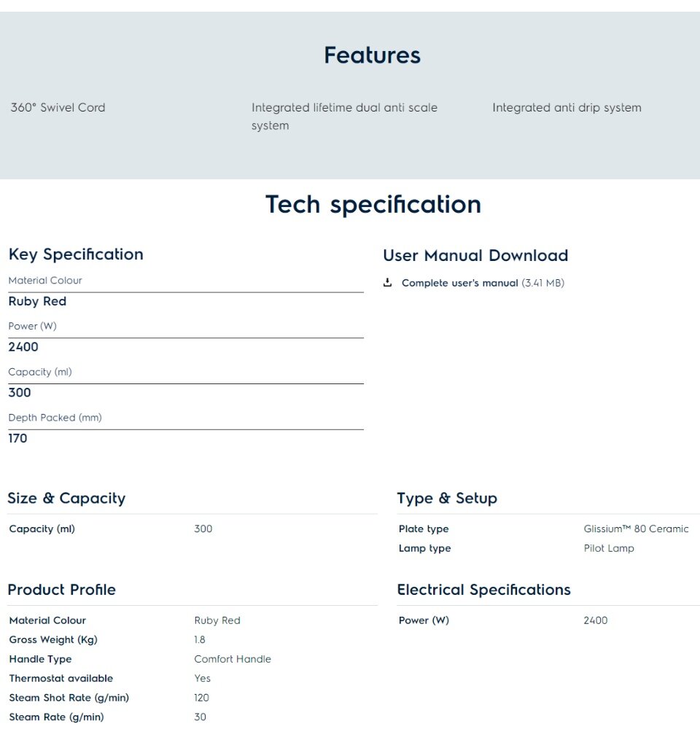Screen dimensions: 700x729
Task: Click the download icon beside user's manual
Action: click(x=387, y=283)
